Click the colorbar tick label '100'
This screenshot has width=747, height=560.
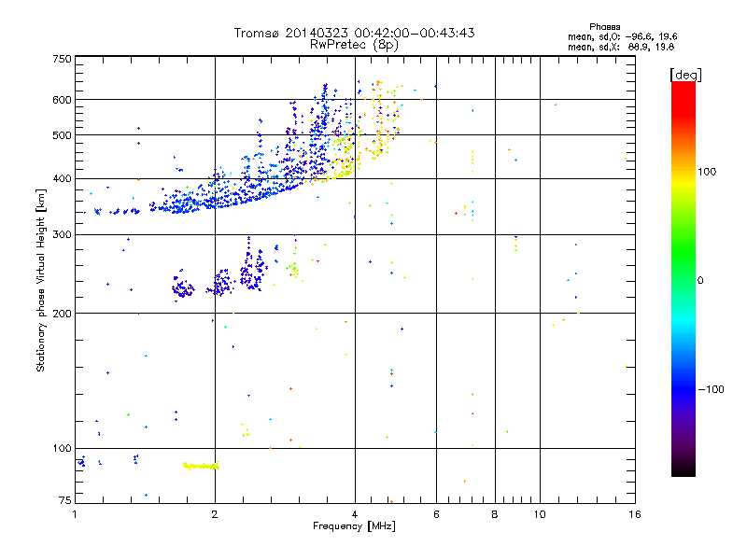click(707, 172)
